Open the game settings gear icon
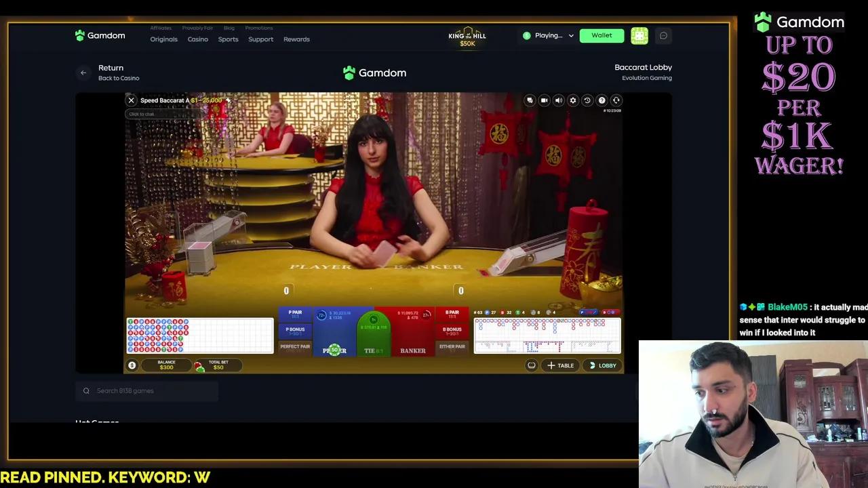 [x=573, y=100]
